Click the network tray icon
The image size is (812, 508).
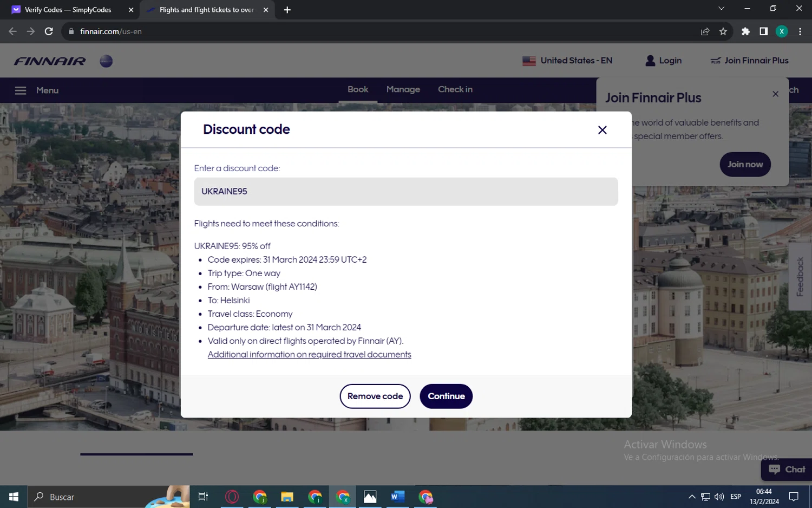pos(705,497)
